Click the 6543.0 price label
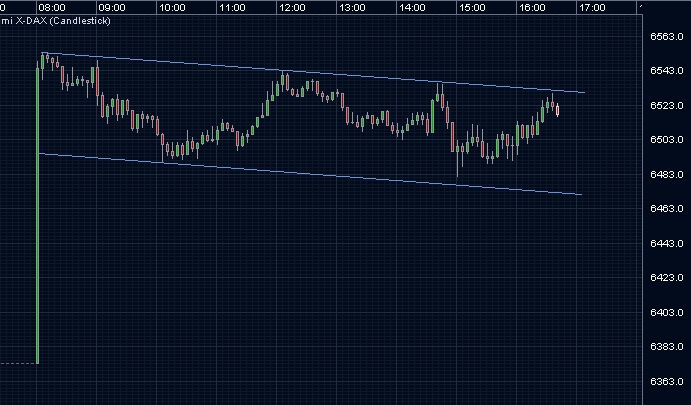 click(x=667, y=71)
